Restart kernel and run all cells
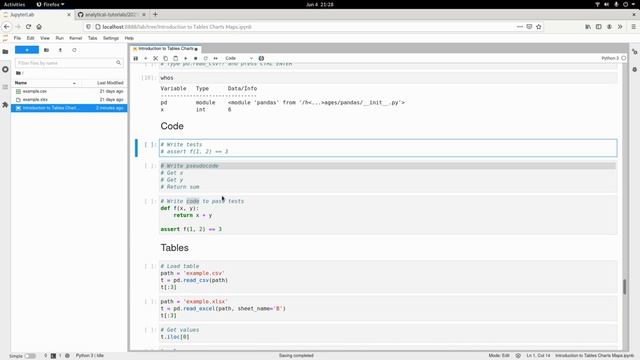Image resolution: width=640 pixels, height=360 pixels. click(216, 58)
